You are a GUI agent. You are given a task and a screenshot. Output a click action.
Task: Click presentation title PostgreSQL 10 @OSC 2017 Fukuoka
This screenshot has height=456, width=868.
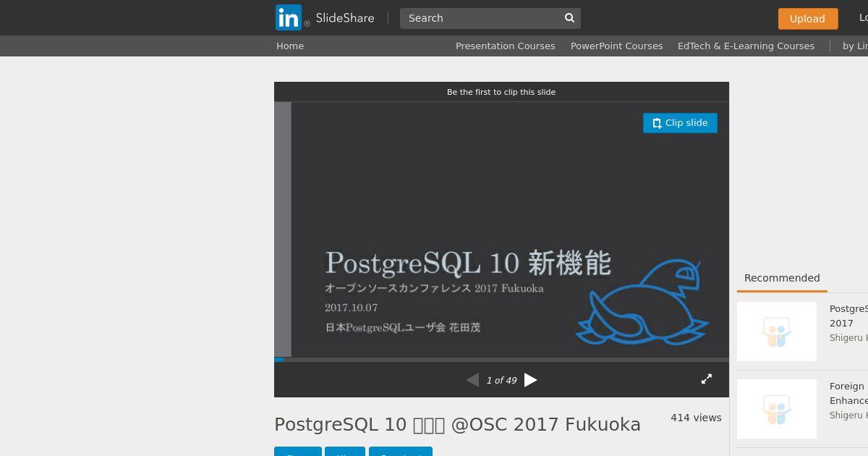(x=457, y=424)
